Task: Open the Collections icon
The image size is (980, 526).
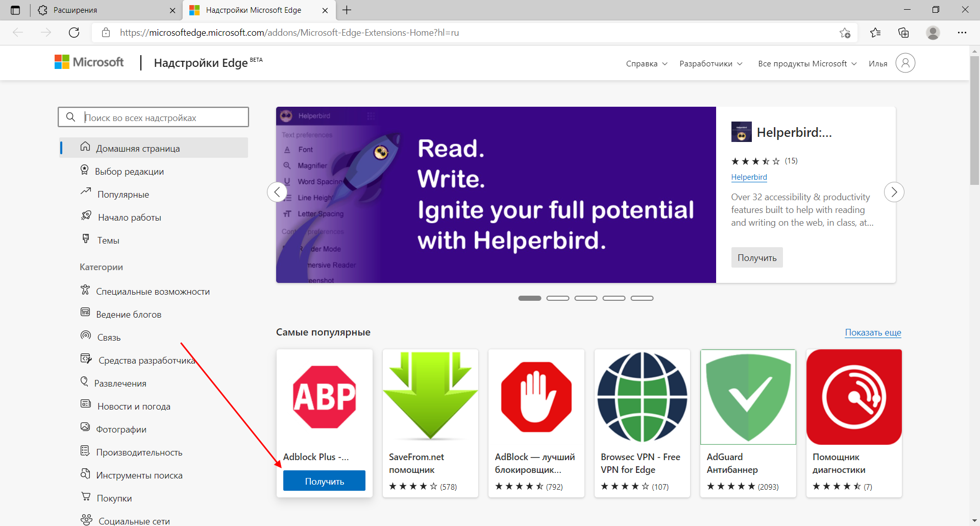Action: (x=903, y=33)
